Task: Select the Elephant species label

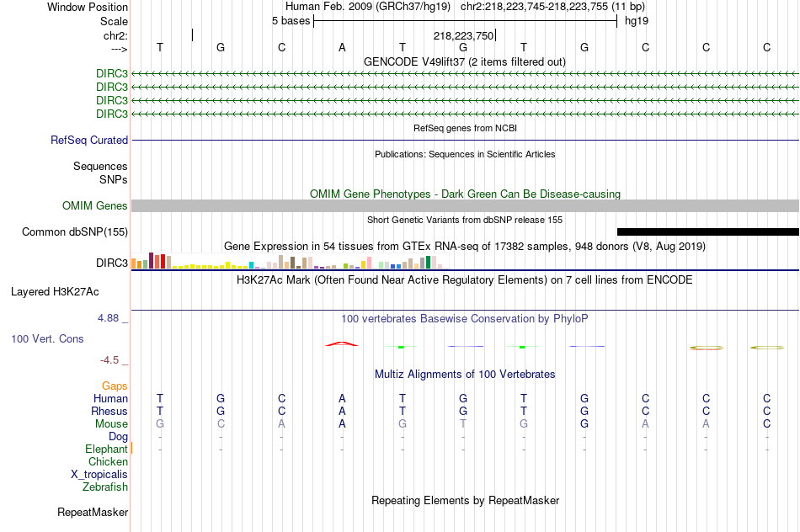Action: pyautogui.click(x=106, y=449)
